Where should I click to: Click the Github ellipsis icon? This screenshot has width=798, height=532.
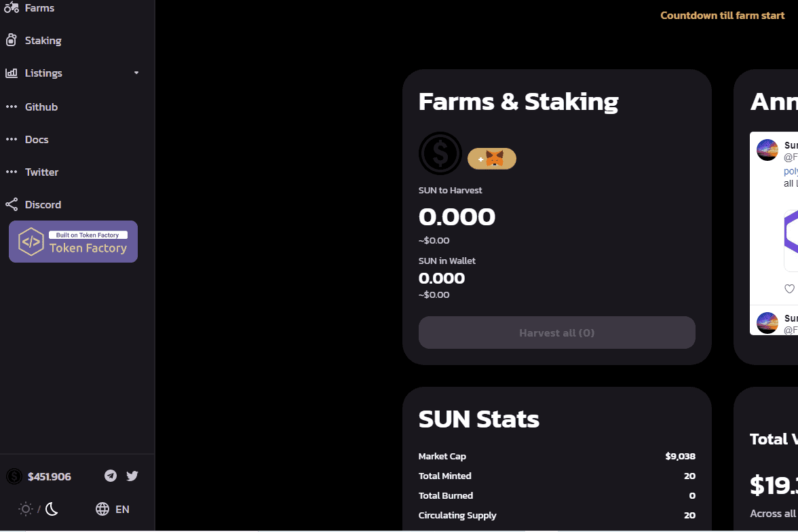tap(9, 107)
